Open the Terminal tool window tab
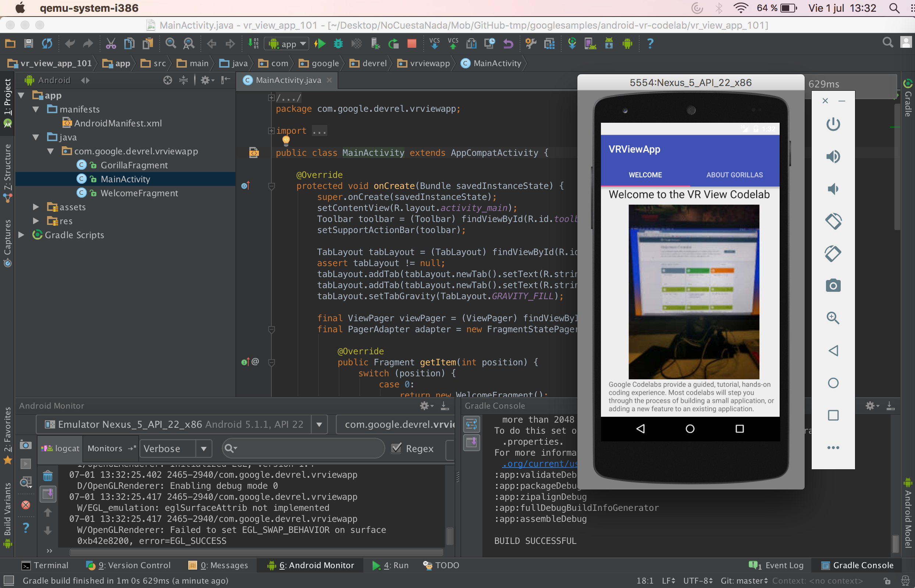915x588 pixels. (45, 565)
